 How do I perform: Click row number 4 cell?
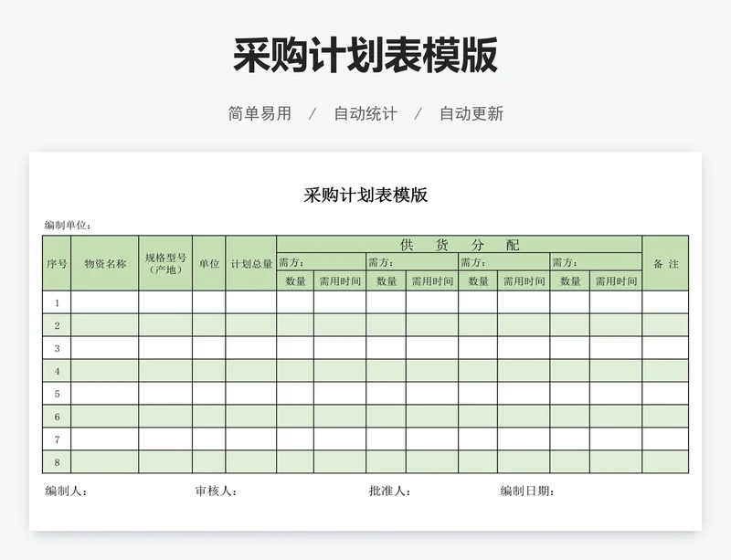[57, 371]
